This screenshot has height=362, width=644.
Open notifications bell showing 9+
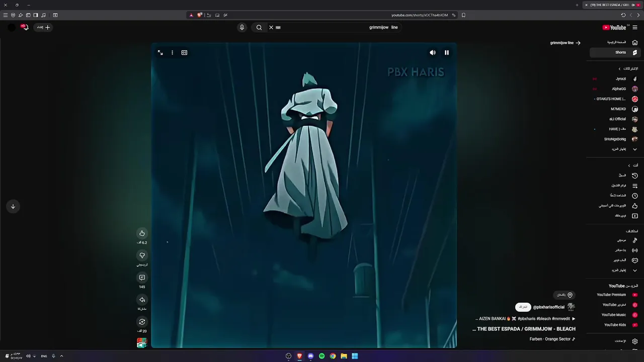click(x=25, y=28)
